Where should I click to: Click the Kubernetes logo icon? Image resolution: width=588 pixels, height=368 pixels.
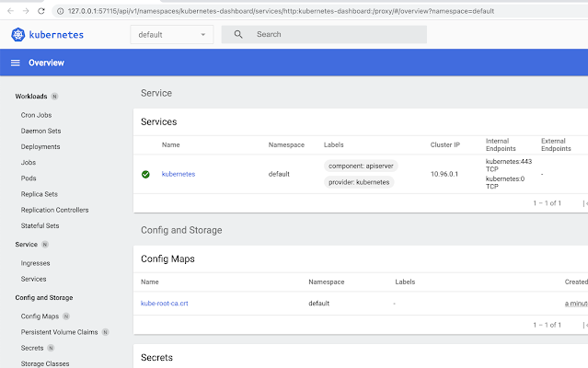tap(19, 34)
